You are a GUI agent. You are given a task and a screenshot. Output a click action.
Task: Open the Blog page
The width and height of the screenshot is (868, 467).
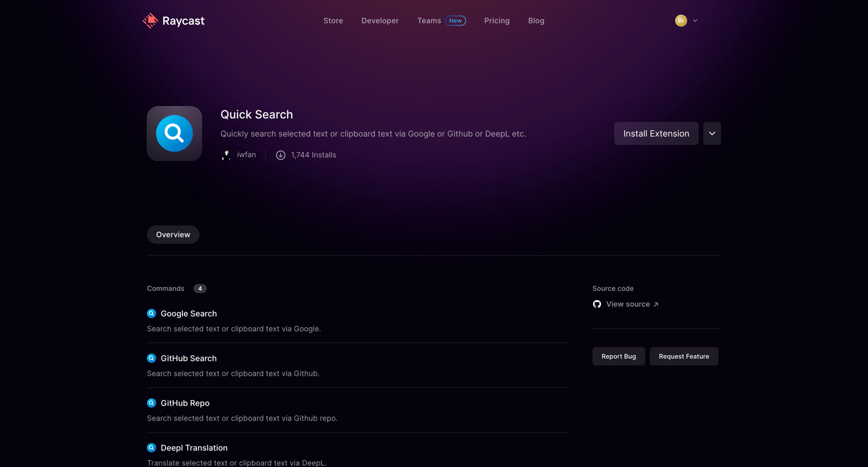click(536, 21)
